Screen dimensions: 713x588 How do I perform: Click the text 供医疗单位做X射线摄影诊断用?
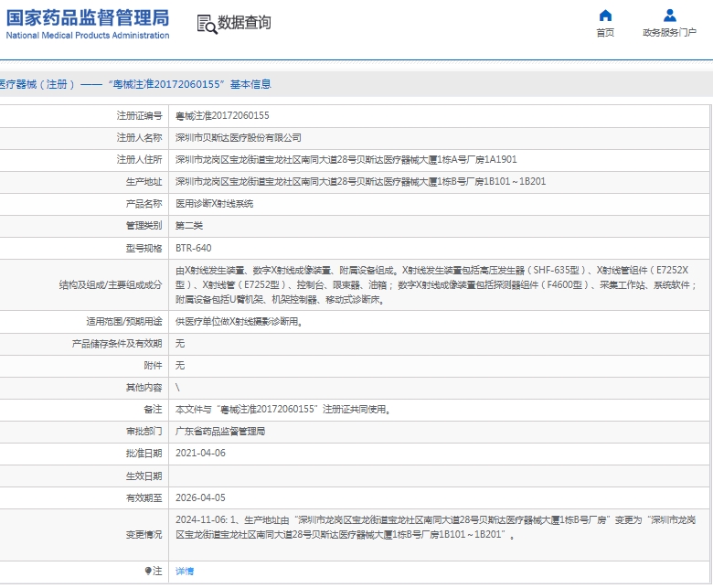[239, 322]
